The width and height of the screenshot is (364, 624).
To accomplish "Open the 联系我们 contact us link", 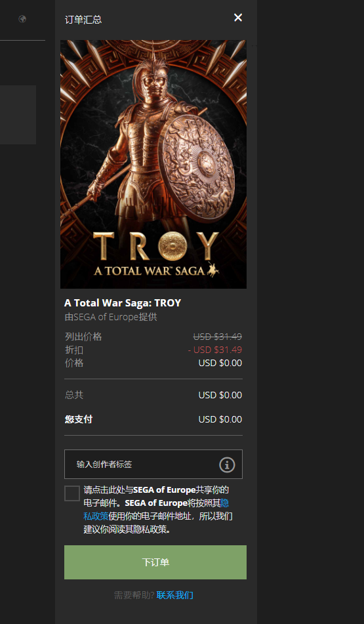I will [174, 595].
